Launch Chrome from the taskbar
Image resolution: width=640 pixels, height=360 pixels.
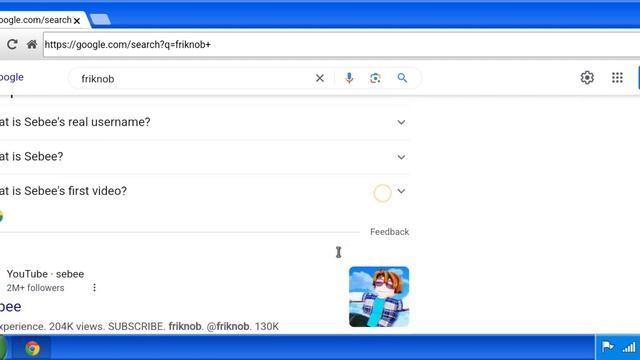click(32, 348)
